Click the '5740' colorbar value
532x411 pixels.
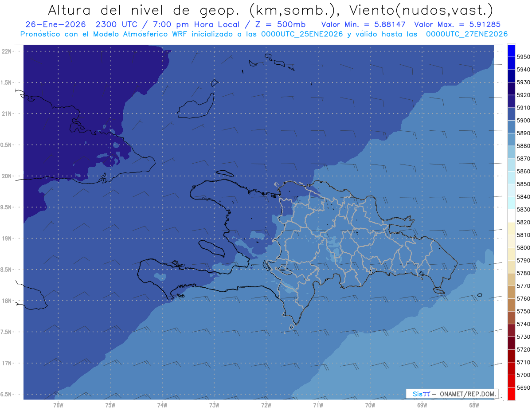point(523,324)
